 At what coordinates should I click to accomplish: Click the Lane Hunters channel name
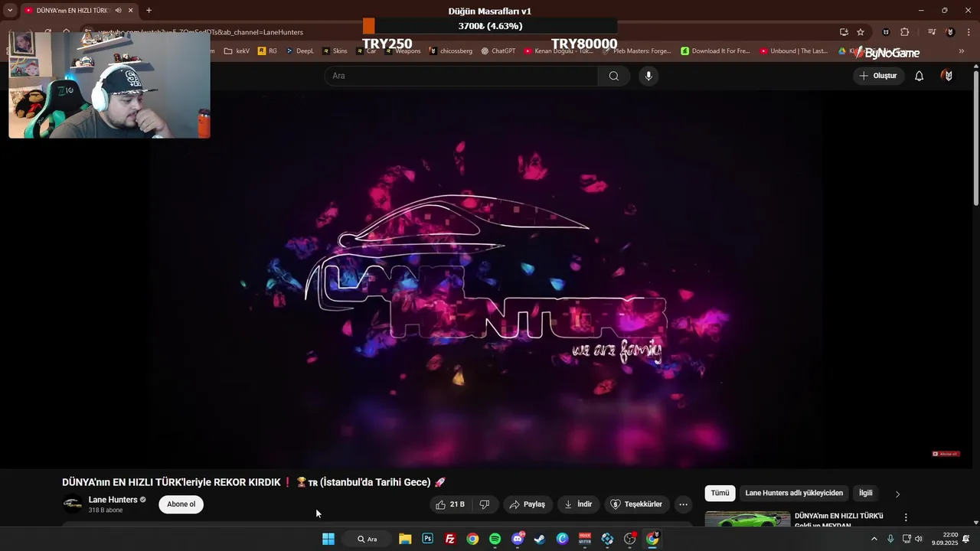(113, 500)
